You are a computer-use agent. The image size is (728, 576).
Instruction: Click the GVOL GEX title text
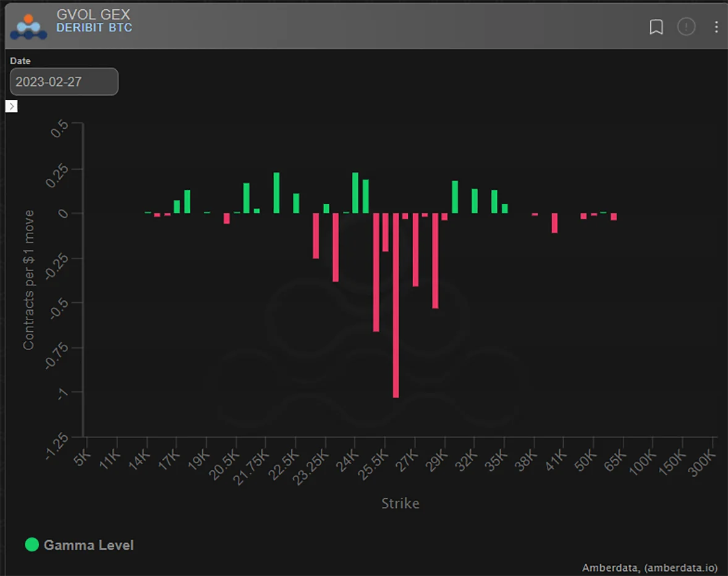coord(93,14)
